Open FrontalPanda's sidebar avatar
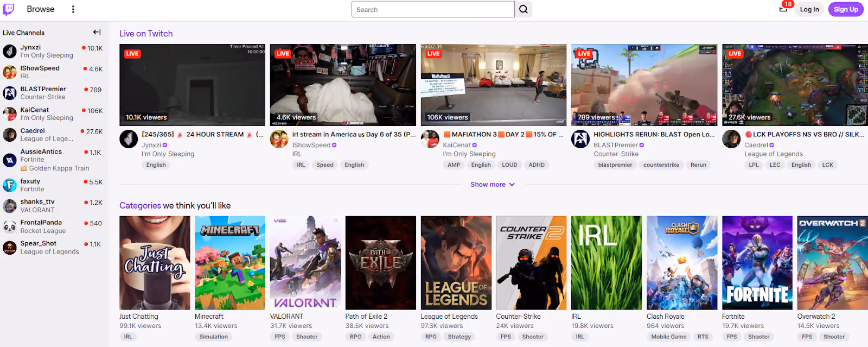Viewport: 868px width, 347px height. tap(10, 226)
